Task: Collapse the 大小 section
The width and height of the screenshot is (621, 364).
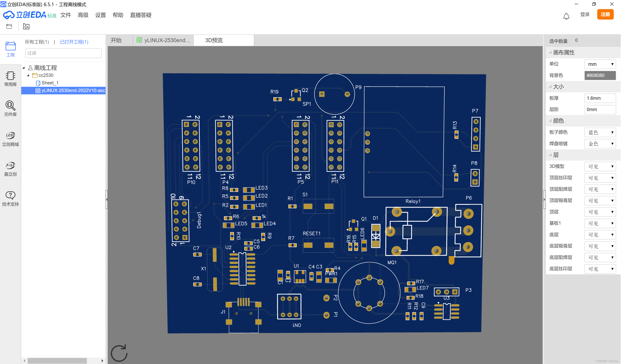Action: point(550,86)
